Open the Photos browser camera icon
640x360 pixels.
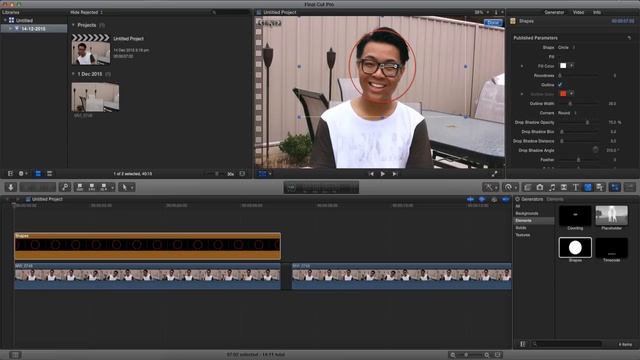(x=540, y=187)
